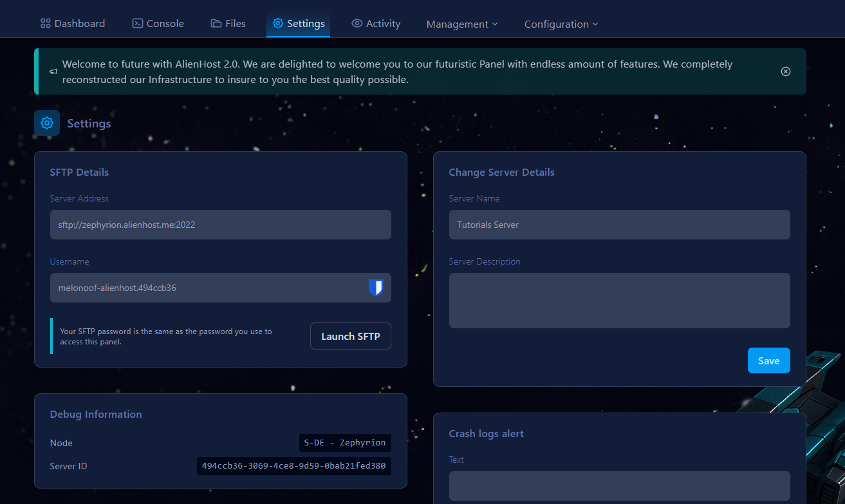
Task: Click the megaphone announcement icon
Action: [53, 71]
